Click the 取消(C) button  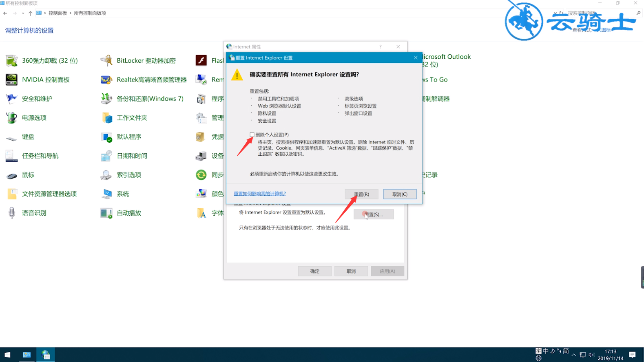400,194
